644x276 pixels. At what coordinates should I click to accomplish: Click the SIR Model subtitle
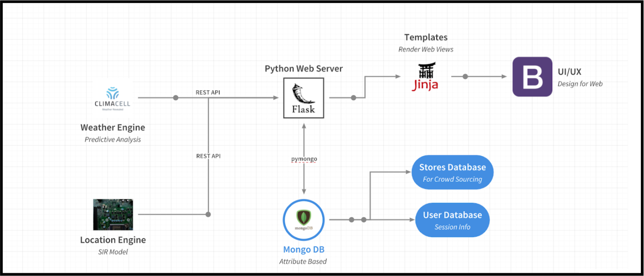tap(113, 252)
